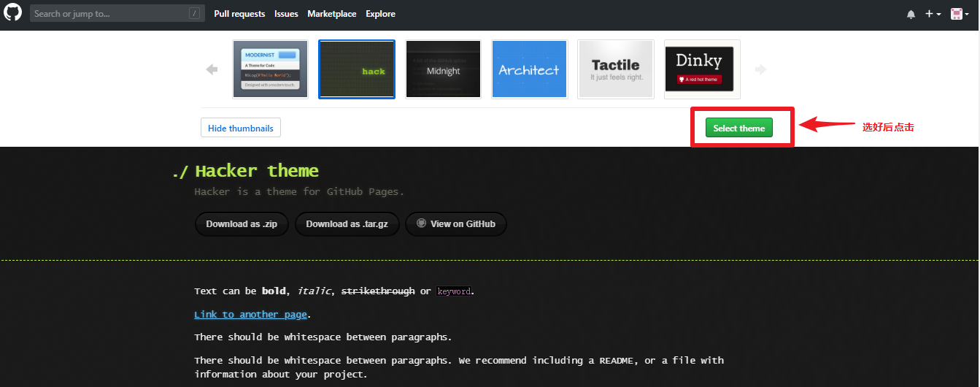
Task: Click View on GitHub button
Action: tap(456, 224)
